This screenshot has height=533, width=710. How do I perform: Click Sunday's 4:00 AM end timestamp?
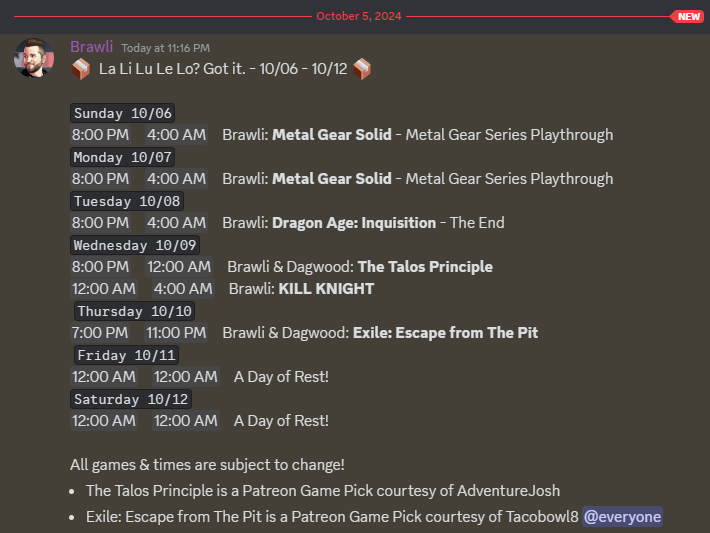(x=177, y=135)
